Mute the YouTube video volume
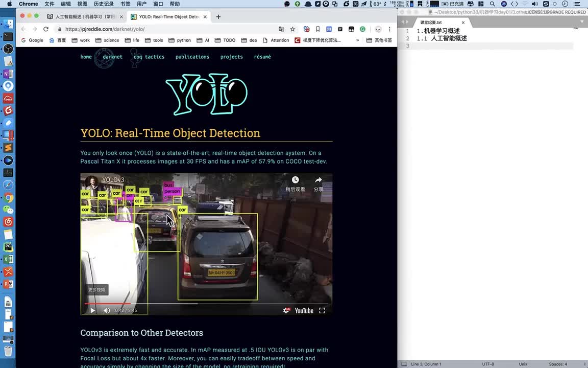This screenshot has height=368, width=588. [x=106, y=310]
